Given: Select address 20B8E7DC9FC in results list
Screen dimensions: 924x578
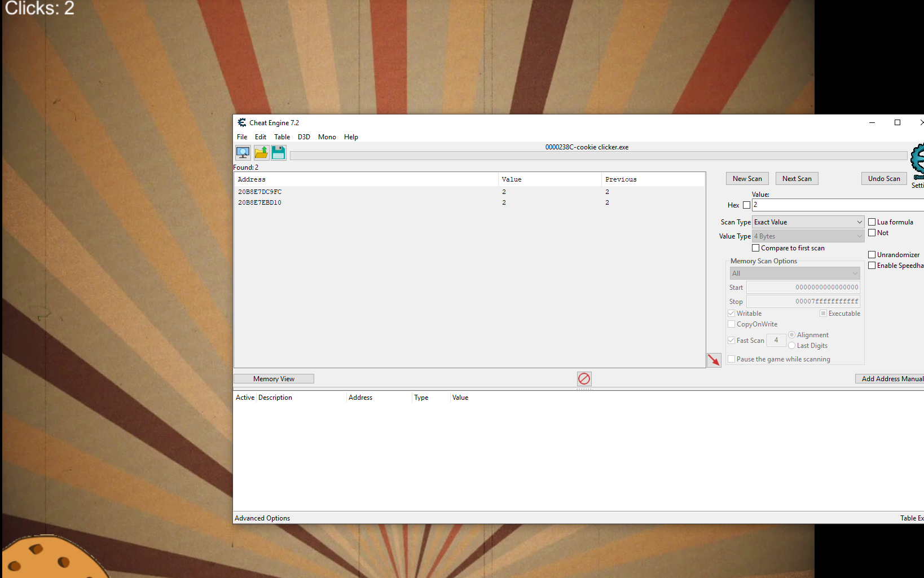Looking at the screenshot, I should pos(259,192).
